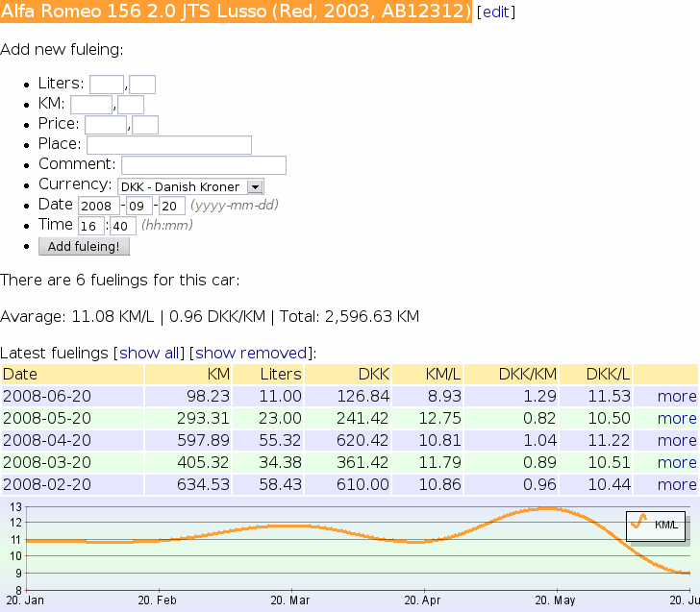Select the Time minute field 40
The image size is (700, 612).
[123, 226]
